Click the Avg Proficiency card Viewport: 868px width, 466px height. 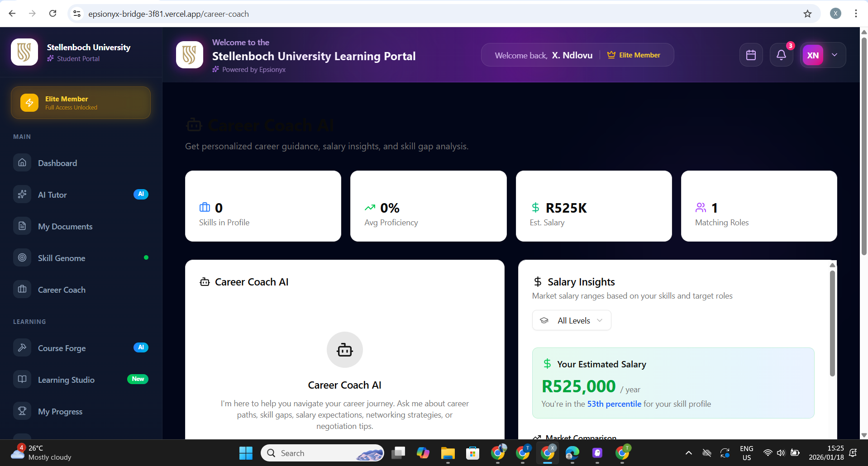pyautogui.click(x=428, y=206)
